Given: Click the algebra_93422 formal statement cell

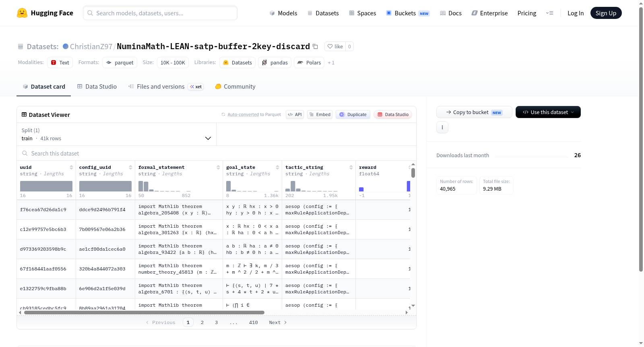Looking at the screenshot, I should [x=179, y=249].
